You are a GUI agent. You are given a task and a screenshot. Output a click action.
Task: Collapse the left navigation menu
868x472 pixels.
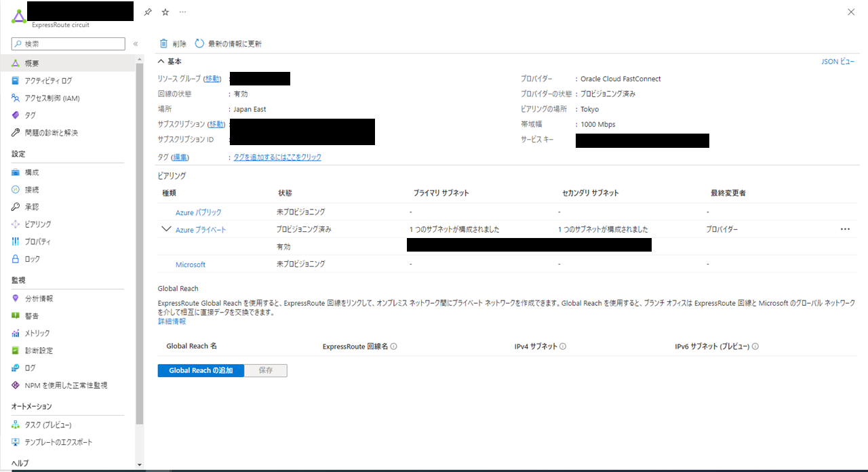136,43
